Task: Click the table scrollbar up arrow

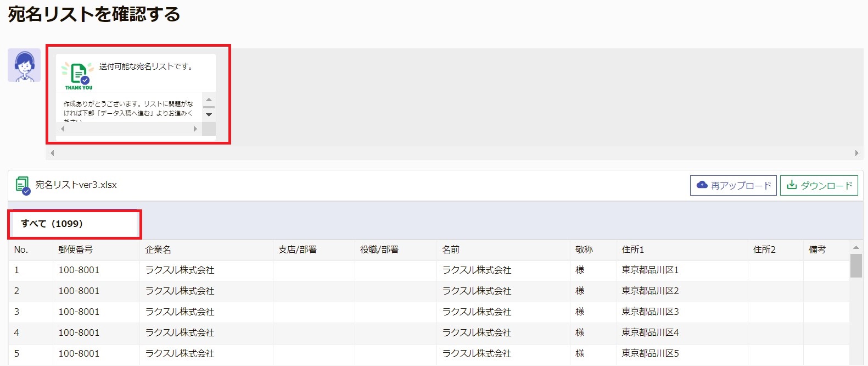Action: click(x=856, y=247)
